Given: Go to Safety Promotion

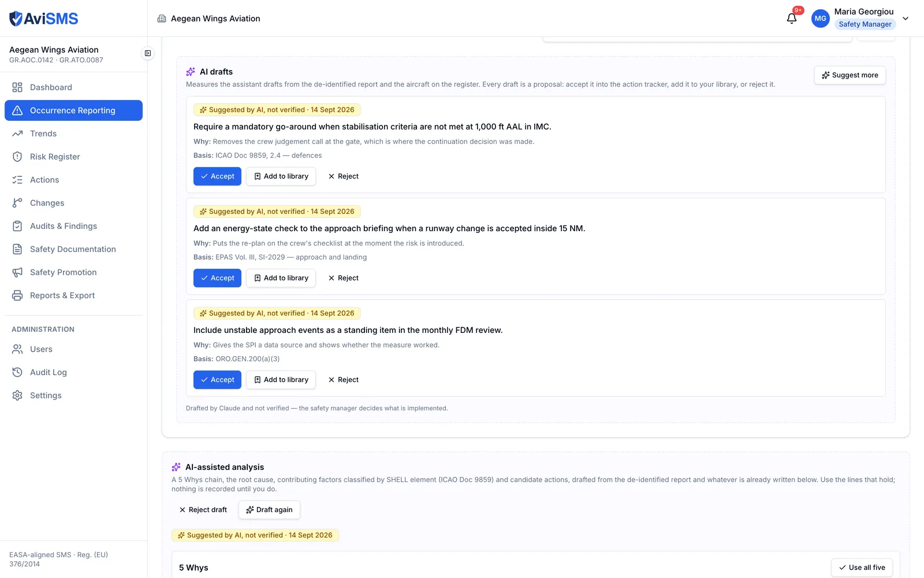Looking at the screenshot, I should (x=73, y=272).
